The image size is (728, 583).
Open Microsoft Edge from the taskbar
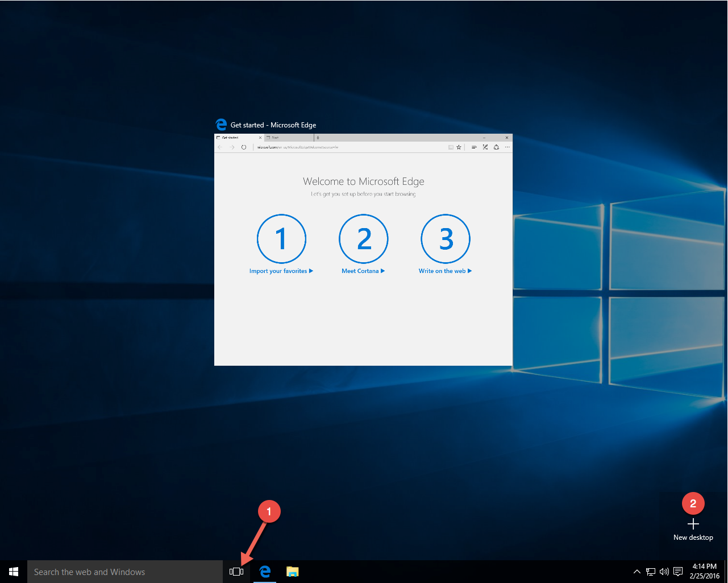click(x=265, y=572)
